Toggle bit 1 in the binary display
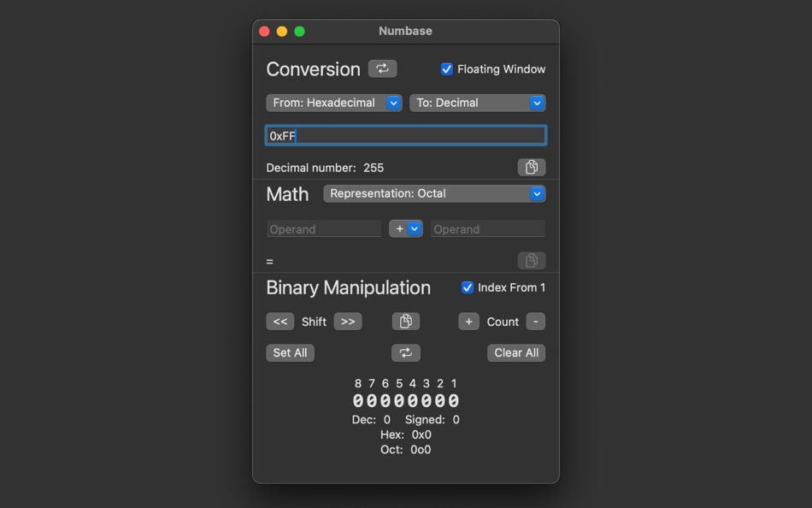 [454, 400]
